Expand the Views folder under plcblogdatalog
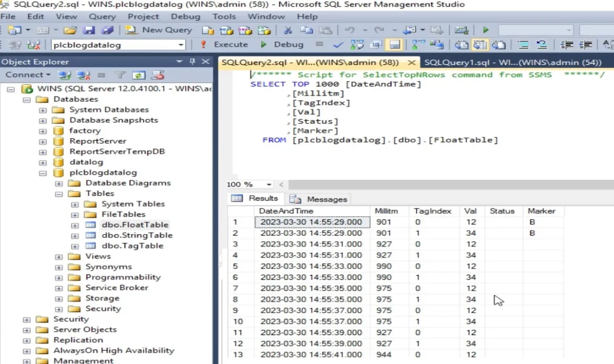Image resolution: width=614 pixels, height=364 pixels. click(x=59, y=256)
